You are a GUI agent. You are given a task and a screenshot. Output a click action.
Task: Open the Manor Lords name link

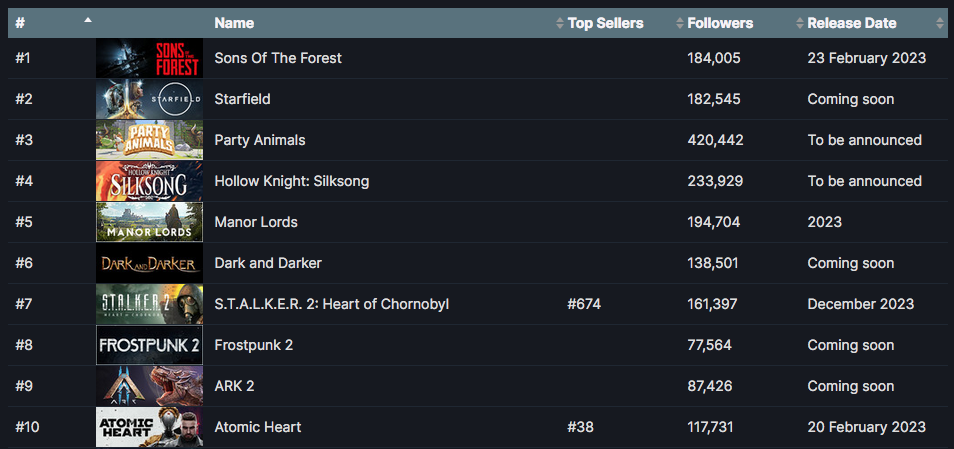(x=256, y=222)
